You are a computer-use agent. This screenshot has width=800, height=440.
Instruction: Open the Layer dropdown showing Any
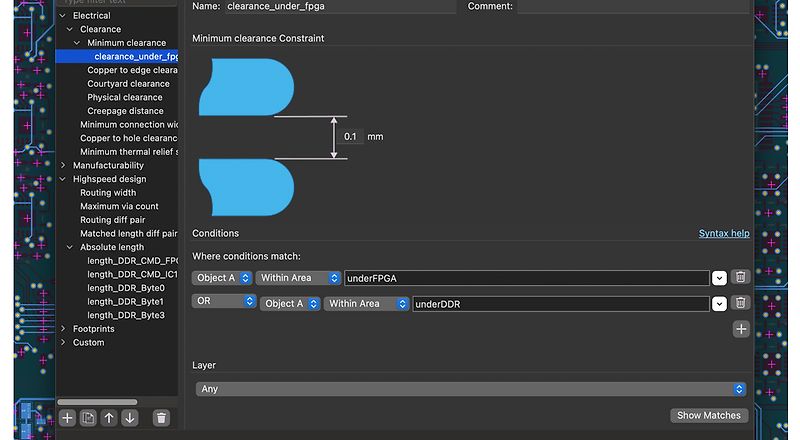470,389
